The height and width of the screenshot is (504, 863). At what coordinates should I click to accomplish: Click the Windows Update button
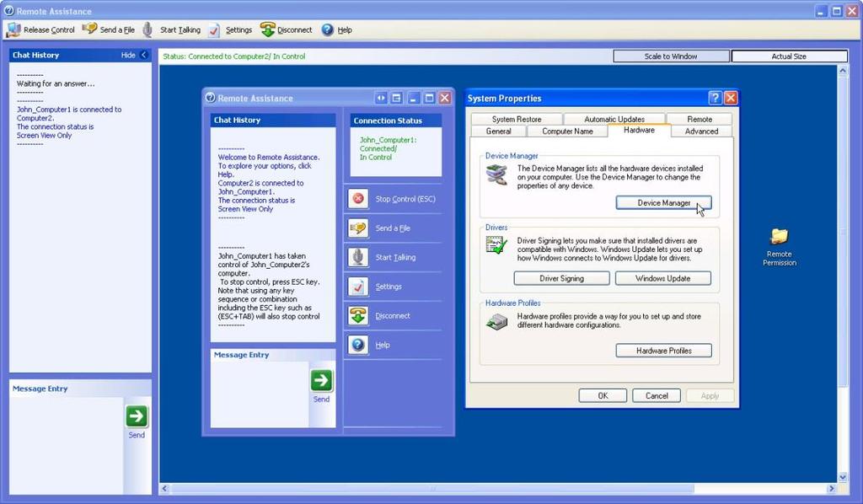(662, 278)
